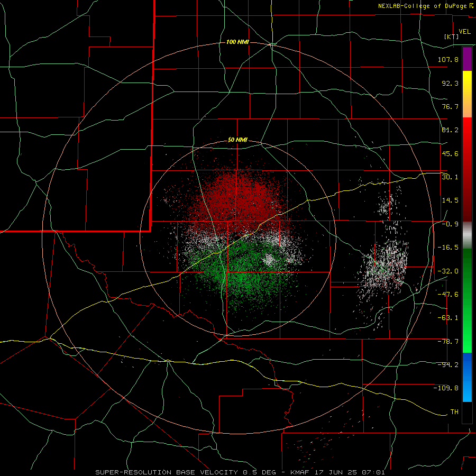This screenshot has height=476, width=476.
Task: Select the -47.6 velocity value
Action: click(448, 294)
